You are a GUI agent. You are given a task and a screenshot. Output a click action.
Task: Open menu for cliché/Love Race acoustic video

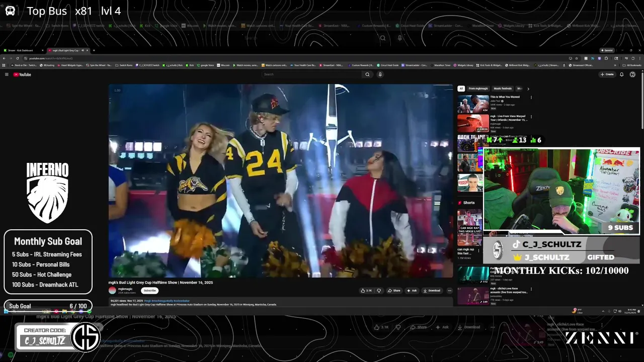point(531,289)
